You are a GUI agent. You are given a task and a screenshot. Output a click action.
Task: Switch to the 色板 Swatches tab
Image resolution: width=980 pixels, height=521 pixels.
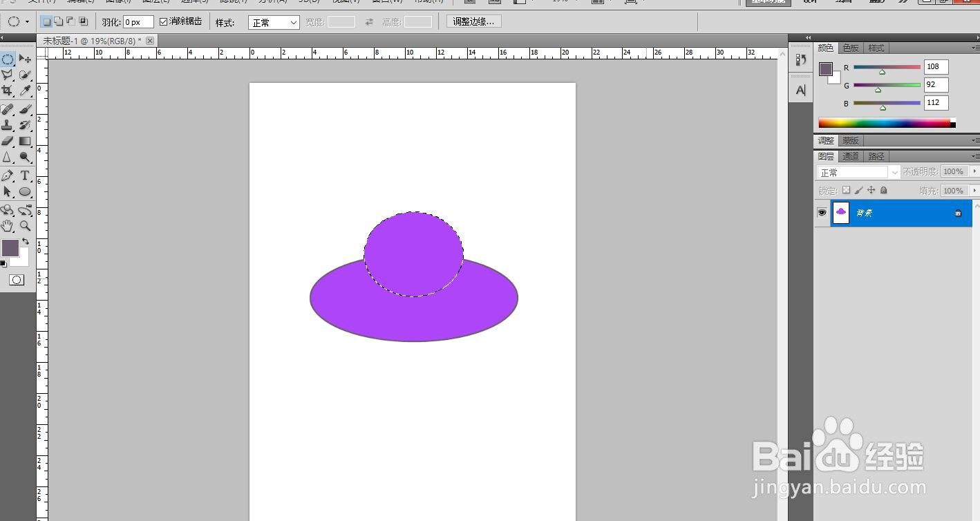point(851,48)
